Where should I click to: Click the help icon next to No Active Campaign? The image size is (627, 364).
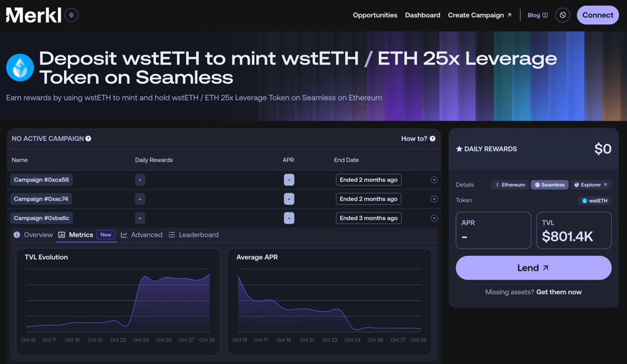88,138
